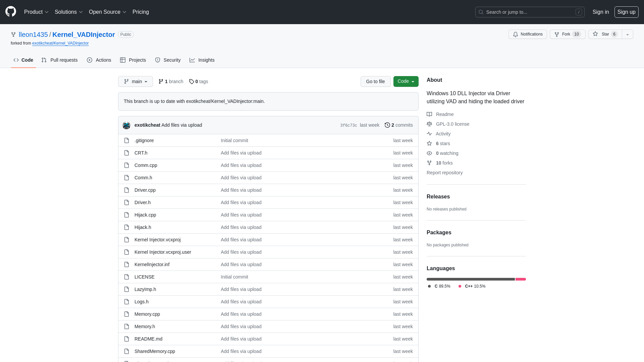Viewport: 644px width, 362px height.
Task: Open the LazyImp.h file
Action: (145, 289)
